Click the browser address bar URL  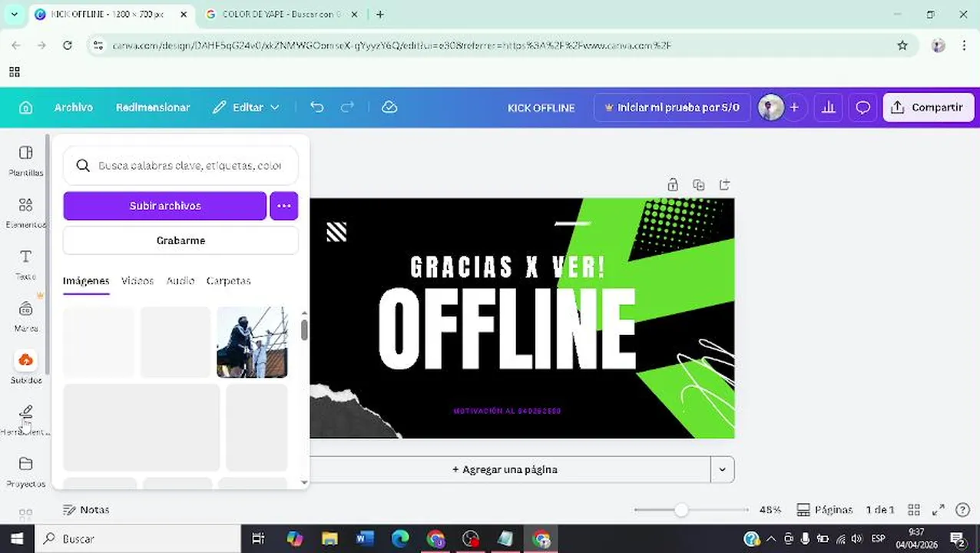[x=392, y=46]
